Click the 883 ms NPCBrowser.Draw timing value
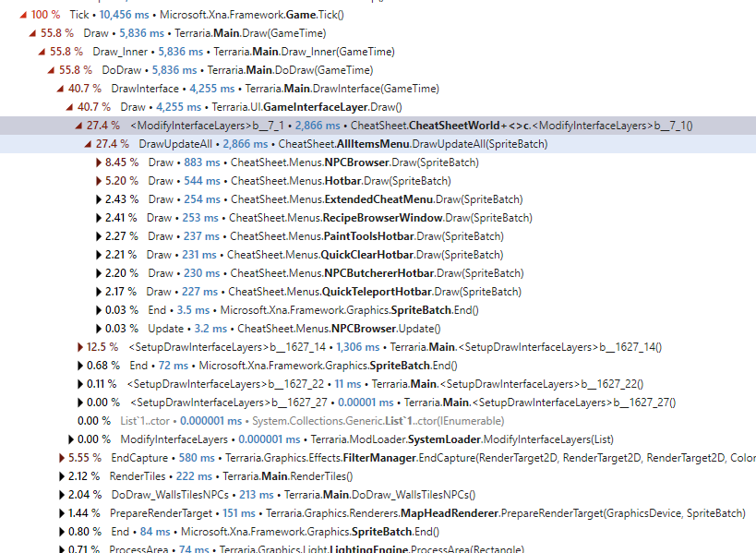The width and height of the screenshot is (756, 553). tap(201, 162)
